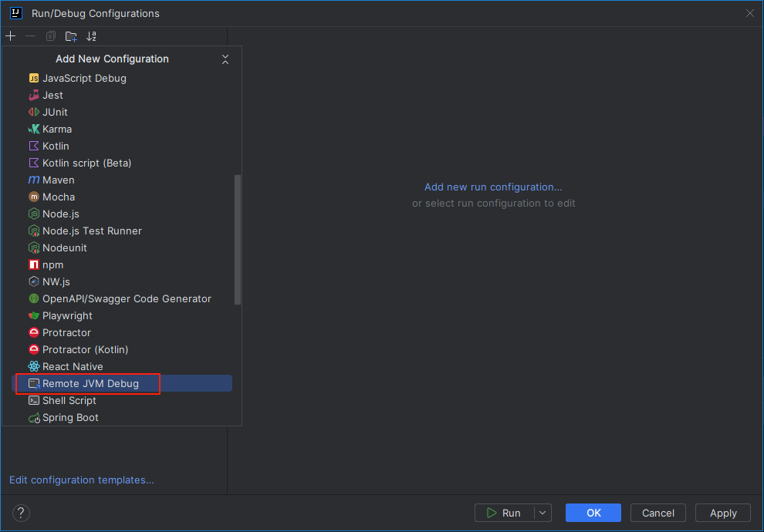Click the Node.js icon

[34, 214]
